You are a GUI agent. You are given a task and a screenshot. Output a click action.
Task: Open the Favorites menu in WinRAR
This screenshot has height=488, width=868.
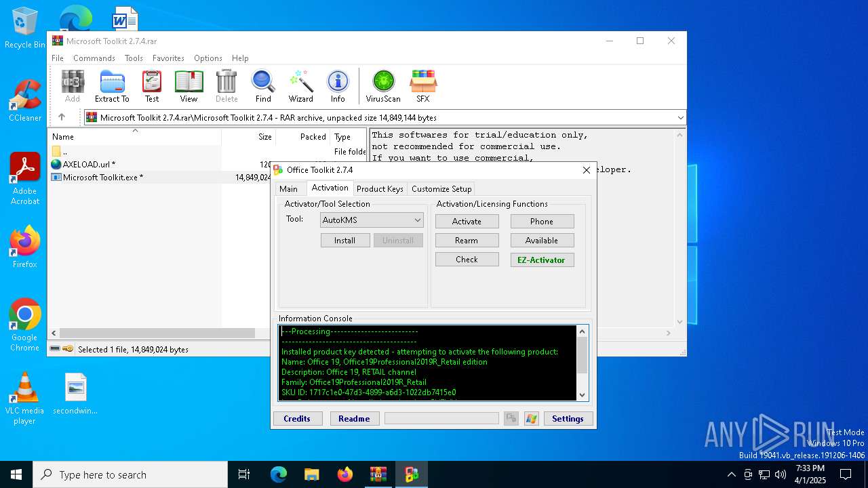tap(168, 58)
